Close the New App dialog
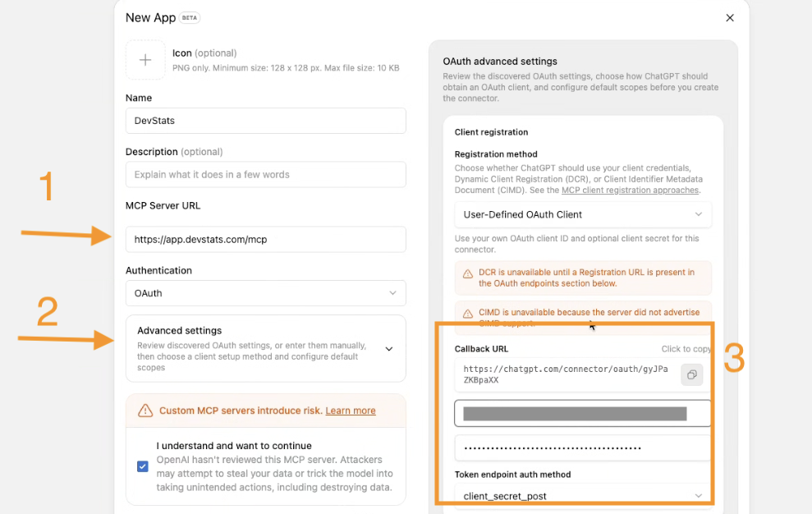 730,17
